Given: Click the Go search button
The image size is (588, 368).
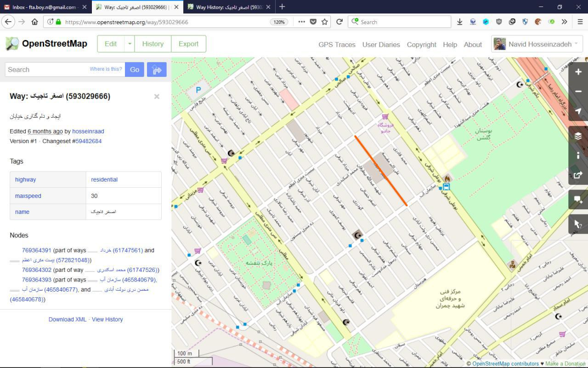Looking at the screenshot, I should coord(135,69).
